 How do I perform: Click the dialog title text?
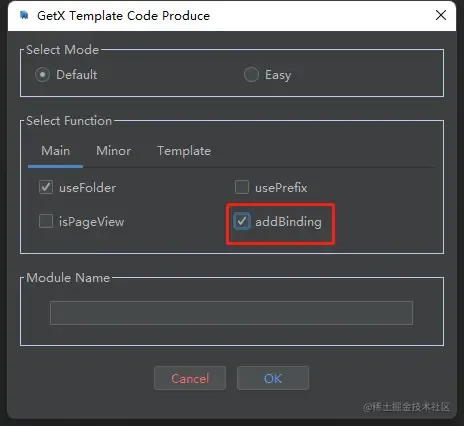pyautogui.click(x=123, y=16)
